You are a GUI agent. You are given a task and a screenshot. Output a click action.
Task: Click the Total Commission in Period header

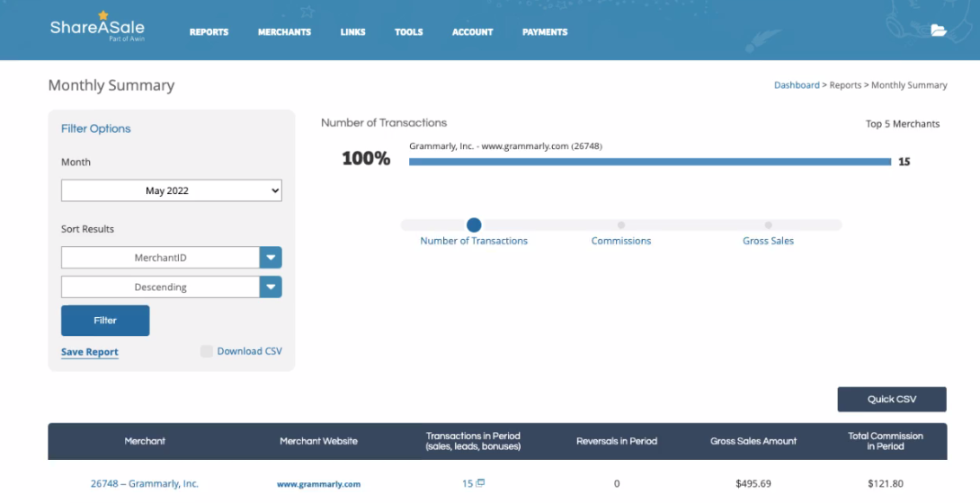pos(886,441)
